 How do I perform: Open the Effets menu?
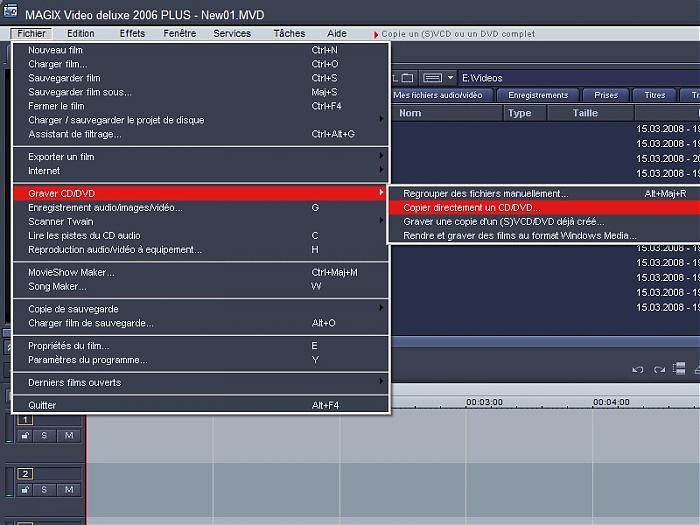pos(132,33)
